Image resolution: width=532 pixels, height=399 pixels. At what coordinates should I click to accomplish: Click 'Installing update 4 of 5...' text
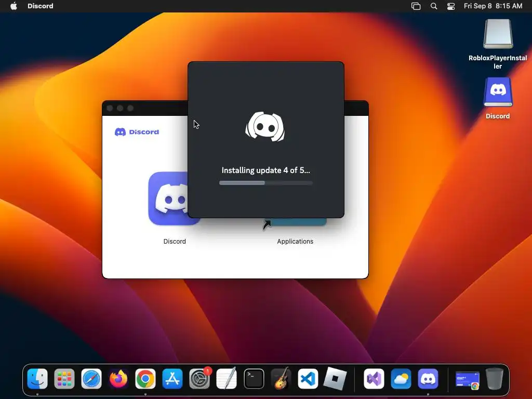pyautogui.click(x=265, y=170)
